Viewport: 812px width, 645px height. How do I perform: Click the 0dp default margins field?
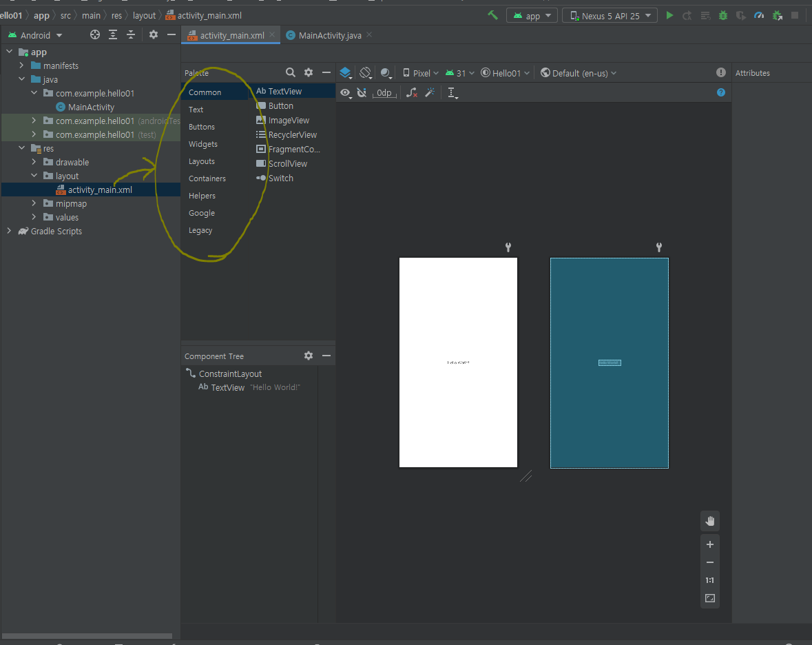click(384, 93)
